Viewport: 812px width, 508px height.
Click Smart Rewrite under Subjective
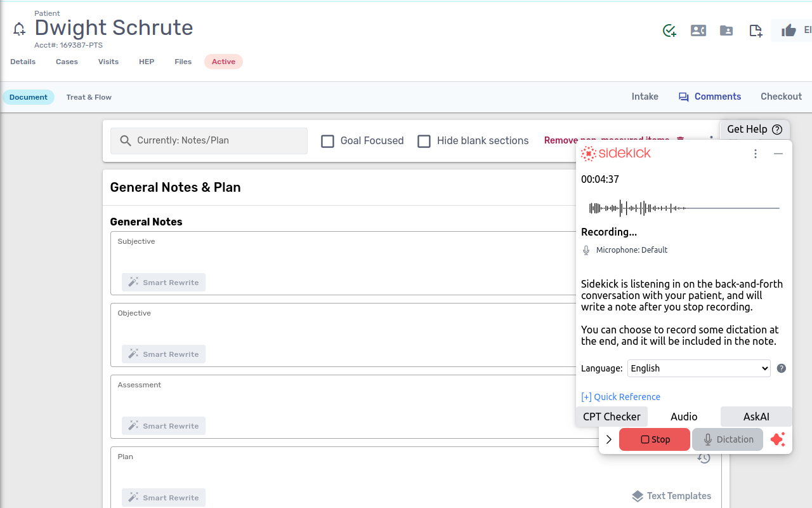(164, 283)
